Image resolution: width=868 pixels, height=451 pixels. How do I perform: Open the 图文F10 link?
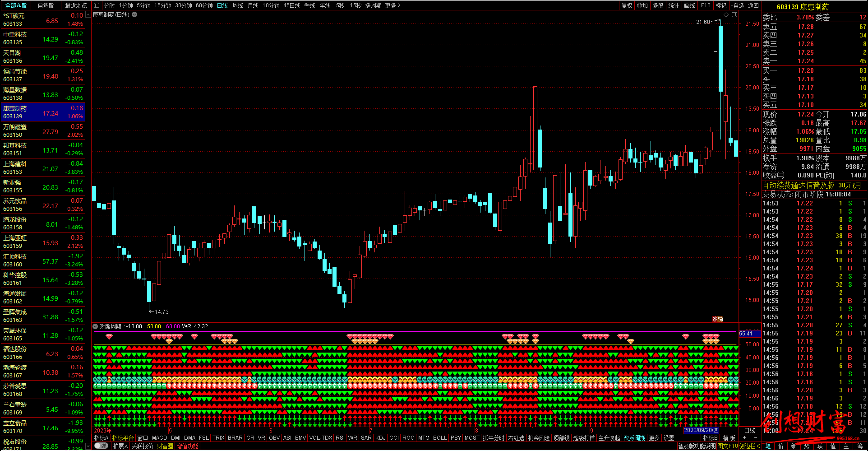[x=727, y=446]
